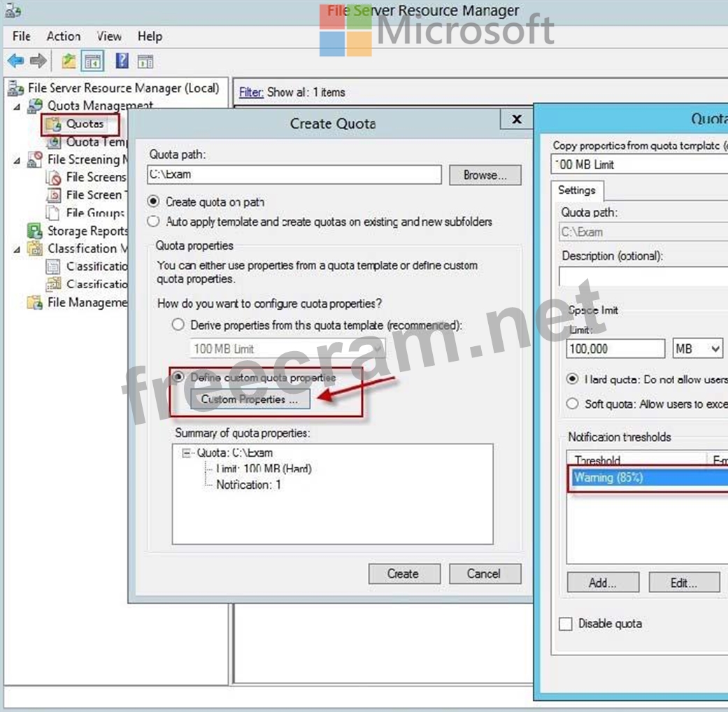The image size is (728, 712).
Task: Select the Warning (85%) threshold row
Action: 650,478
